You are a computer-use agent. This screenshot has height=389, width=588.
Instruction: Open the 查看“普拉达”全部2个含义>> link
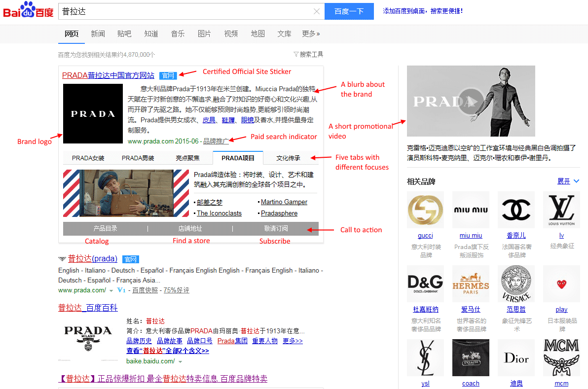168,351
